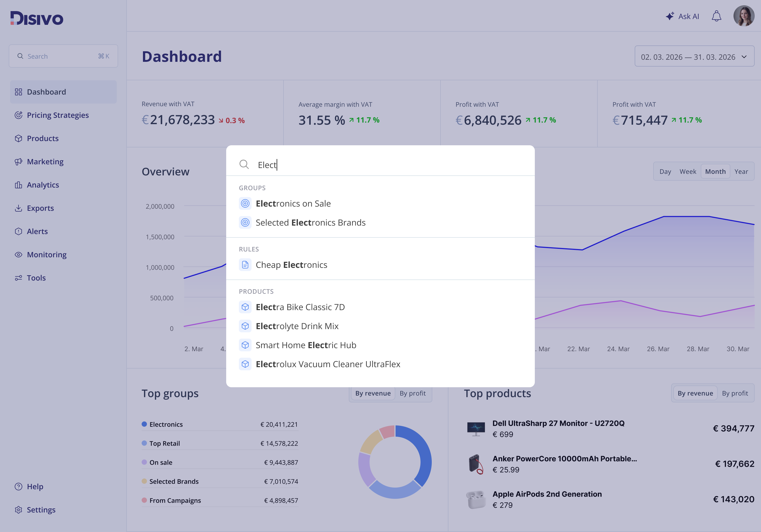Screen dimensions: 761x532
Task: Click the Settings gear icon
Action: pos(18,510)
